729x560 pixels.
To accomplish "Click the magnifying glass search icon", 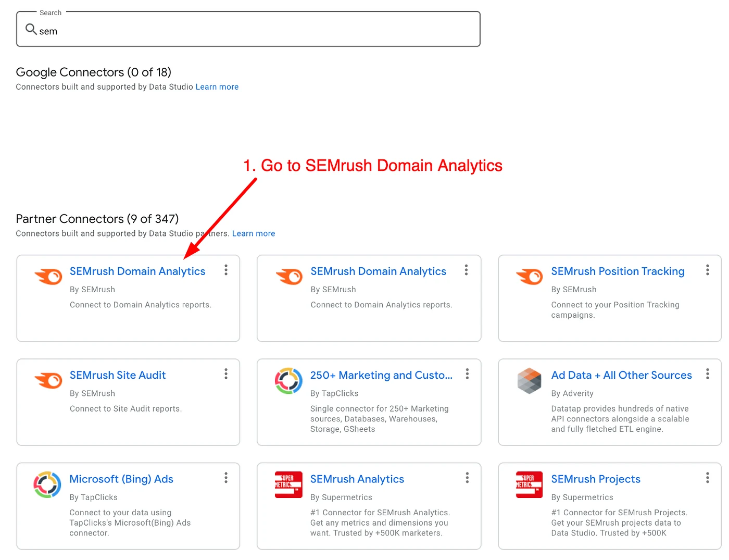I will coord(31,29).
